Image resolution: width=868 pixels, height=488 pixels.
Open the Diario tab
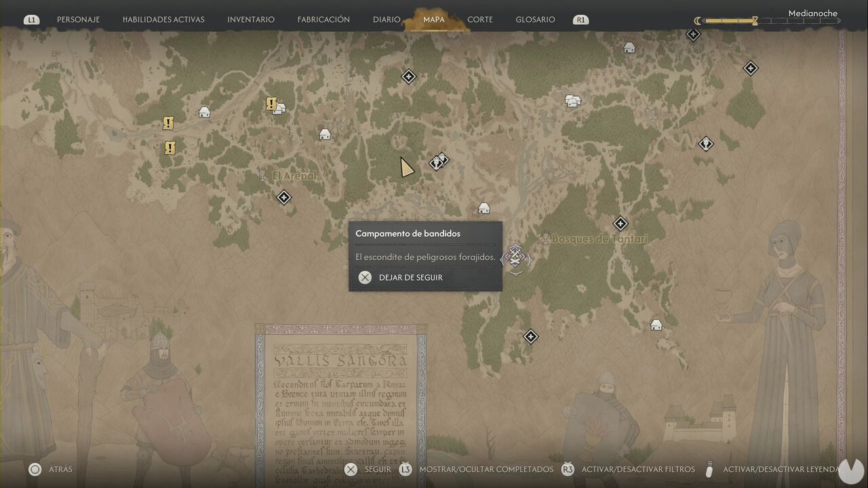pos(387,20)
